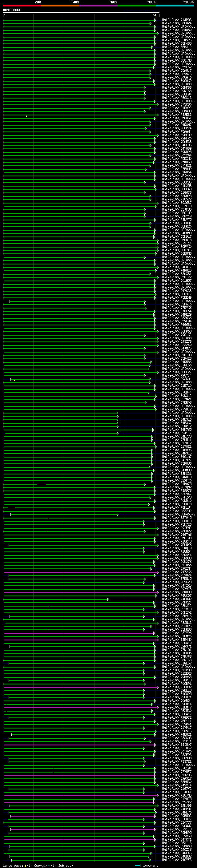Click the green alignment bar for UniRef100_Q1JPD3
The width and height of the screenshot is (197, 868).
click(79, 20)
